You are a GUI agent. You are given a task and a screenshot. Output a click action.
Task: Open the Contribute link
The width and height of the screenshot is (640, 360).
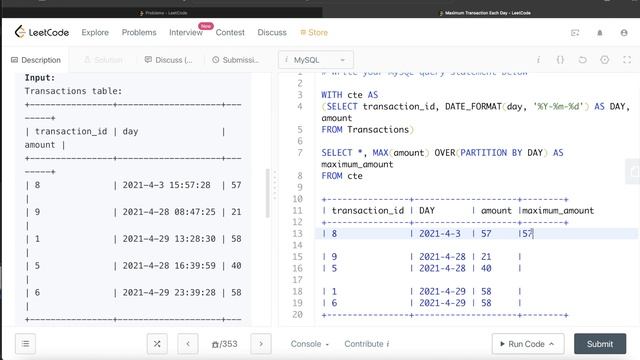(367, 344)
